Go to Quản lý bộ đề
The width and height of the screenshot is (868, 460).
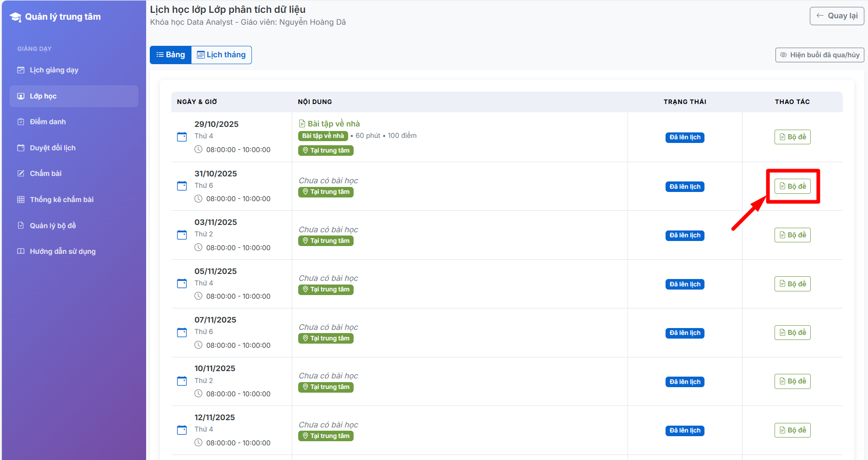pyautogui.click(x=53, y=226)
